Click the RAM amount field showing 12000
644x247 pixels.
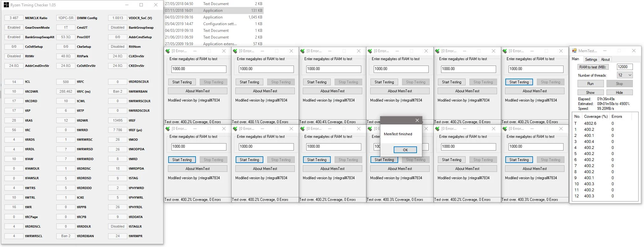625,67
